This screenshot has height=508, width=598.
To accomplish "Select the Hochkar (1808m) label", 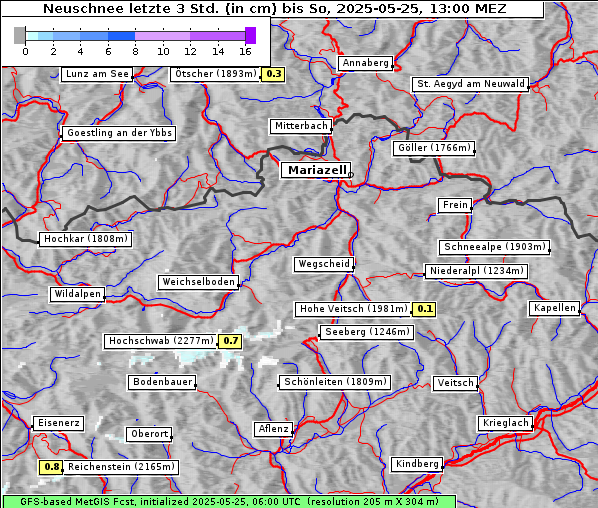I will pos(86,239).
